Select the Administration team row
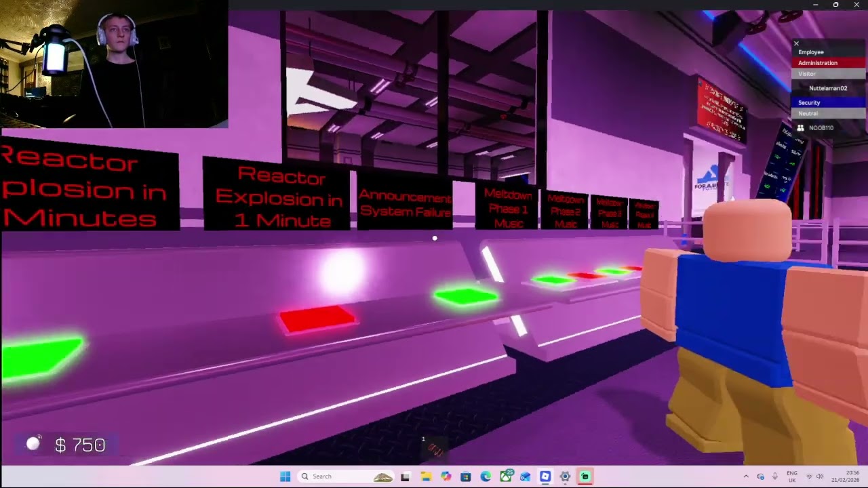Image resolution: width=868 pixels, height=488 pixels. tap(828, 63)
